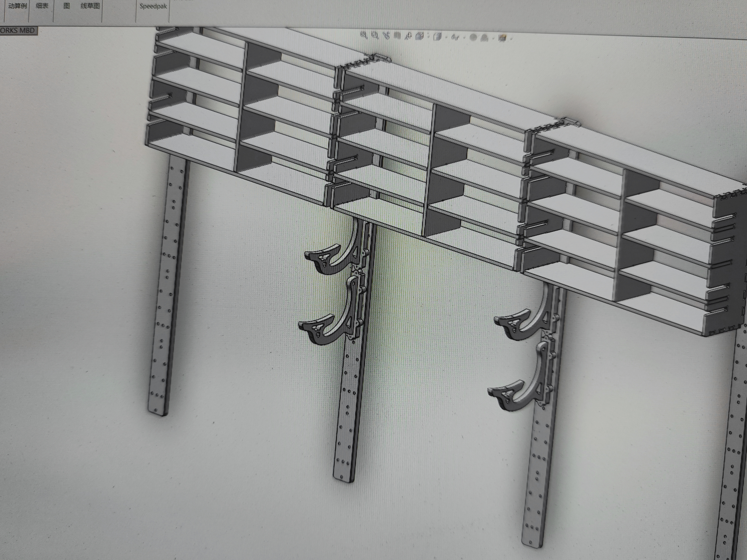The width and height of the screenshot is (747, 560).
Task: Open the Dynamic Annotation Views icon
Action: point(408,36)
